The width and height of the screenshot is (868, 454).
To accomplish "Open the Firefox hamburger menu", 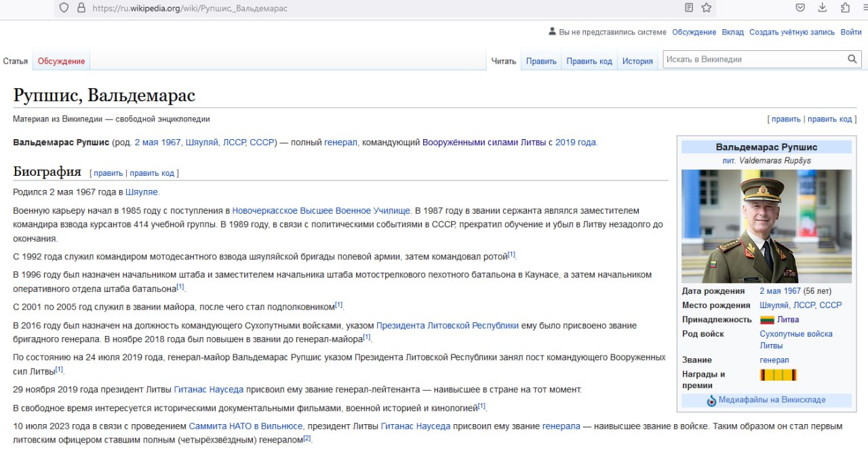I will click(865, 8).
